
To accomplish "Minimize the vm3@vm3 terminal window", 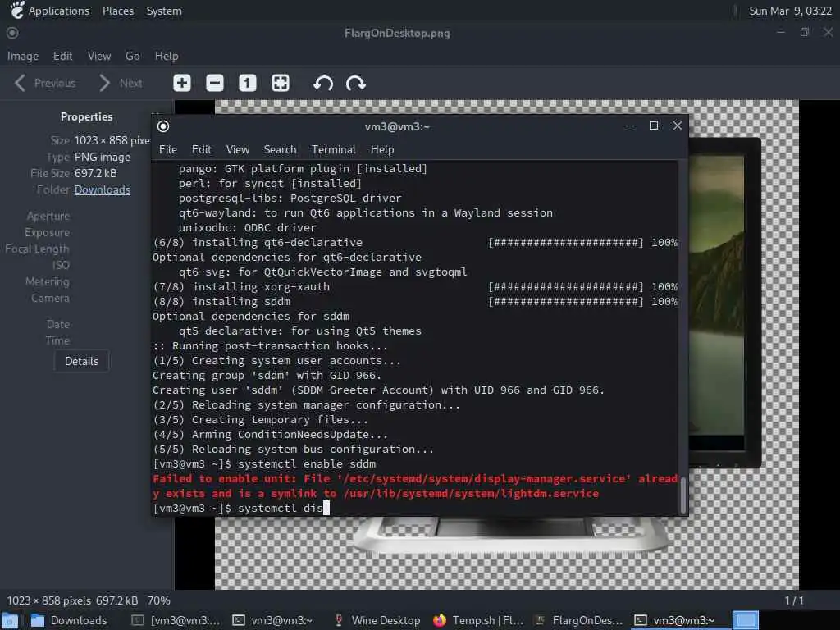I will [630, 126].
